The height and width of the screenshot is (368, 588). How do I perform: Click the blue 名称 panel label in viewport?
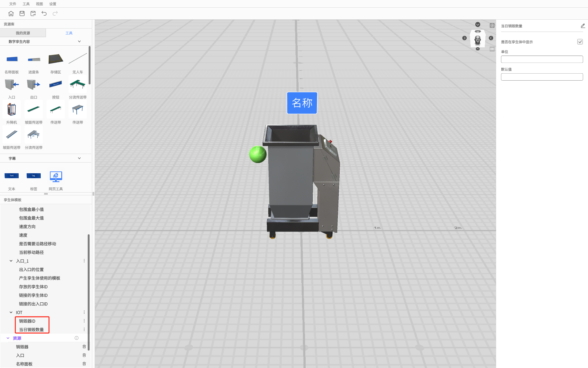coord(302,103)
